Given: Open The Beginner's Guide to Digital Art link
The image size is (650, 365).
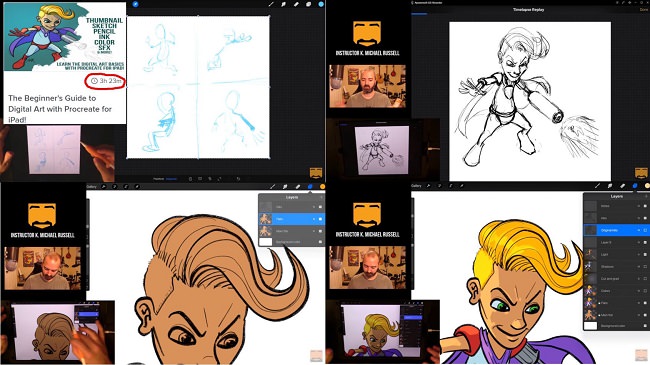Looking at the screenshot, I should pyautogui.click(x=60, y=109).
